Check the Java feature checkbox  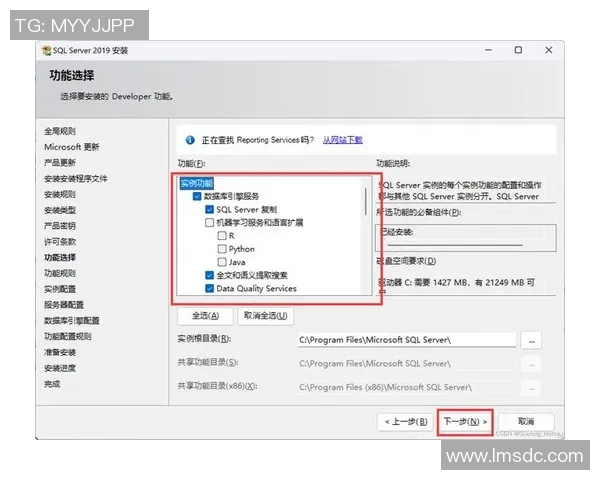[x=222, y=262]
